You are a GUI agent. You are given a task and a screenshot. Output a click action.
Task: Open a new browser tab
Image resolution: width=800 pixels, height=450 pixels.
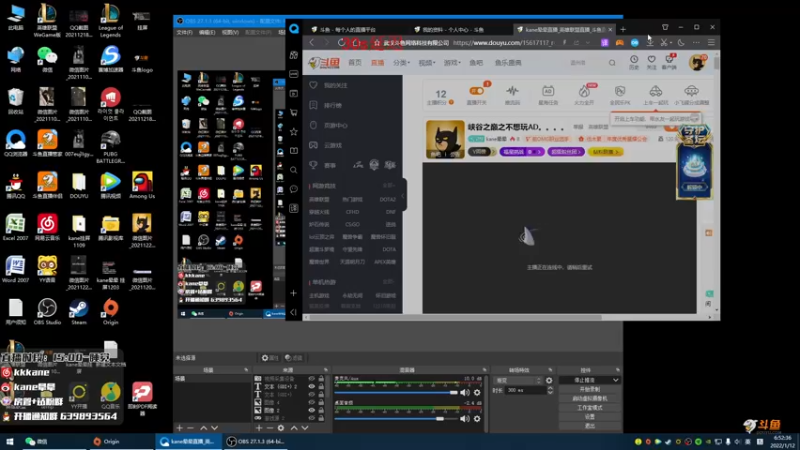(x=623, y=30)
